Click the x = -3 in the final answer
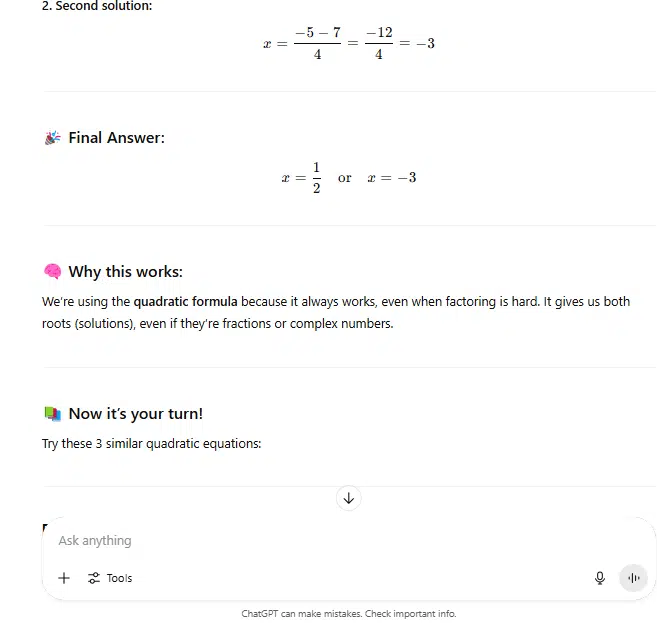The height and width of the screenshot is (623, 657). click(x=392, y=178)
